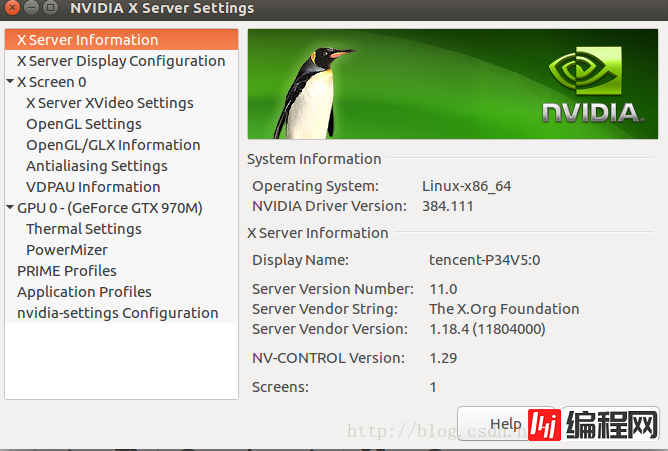
Task: Click The X.Org Foundation vendor string
Action: click(x=504, y=309)
